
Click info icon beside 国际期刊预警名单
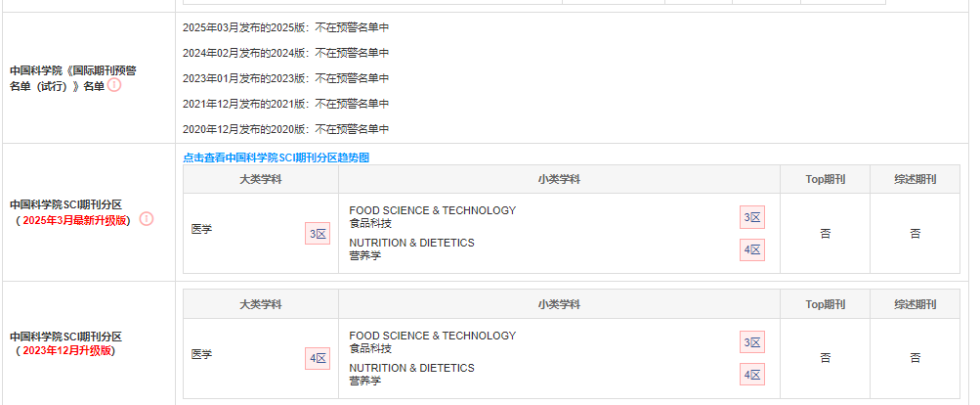coord(114,85)
